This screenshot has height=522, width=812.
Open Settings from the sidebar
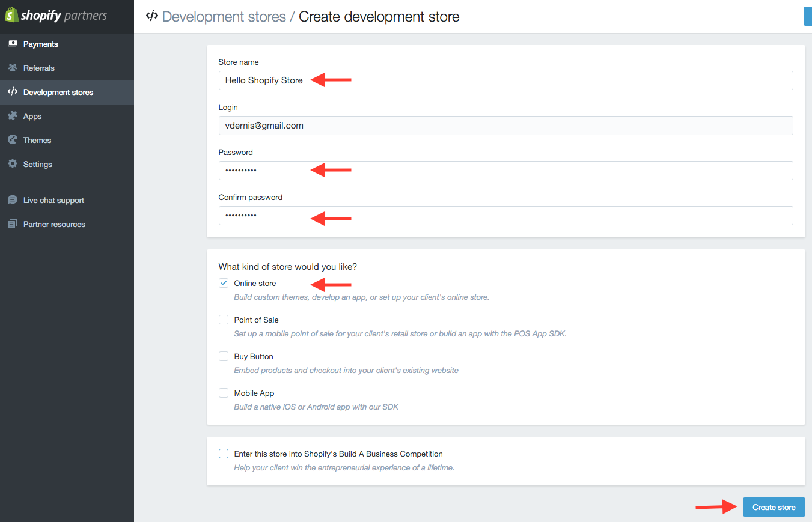coord(67,165)
